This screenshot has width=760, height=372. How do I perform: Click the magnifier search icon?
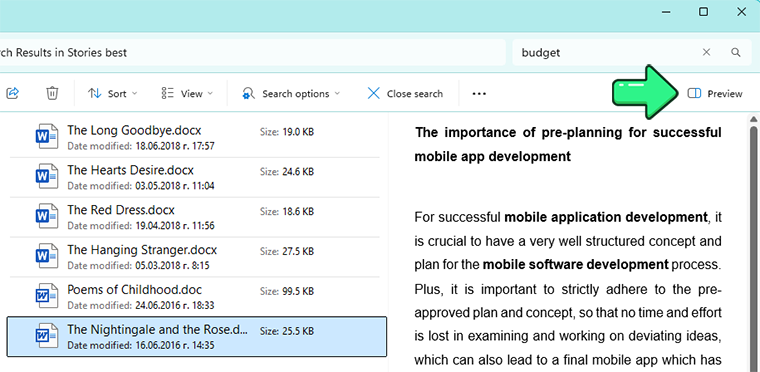(735, 52)
